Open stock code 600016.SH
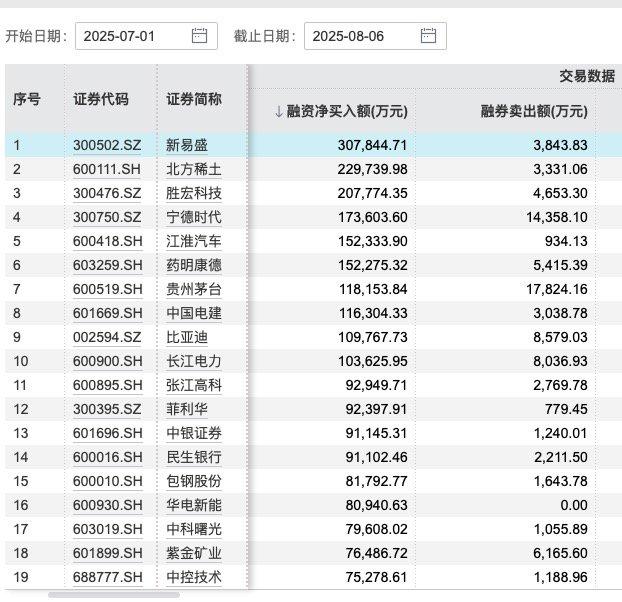622x602 pixels. (x=108, y=457)
